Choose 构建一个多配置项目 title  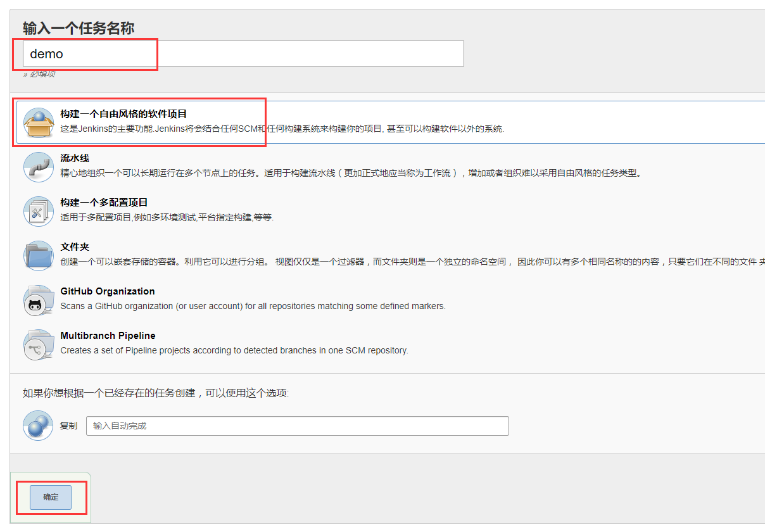point(104,203)
